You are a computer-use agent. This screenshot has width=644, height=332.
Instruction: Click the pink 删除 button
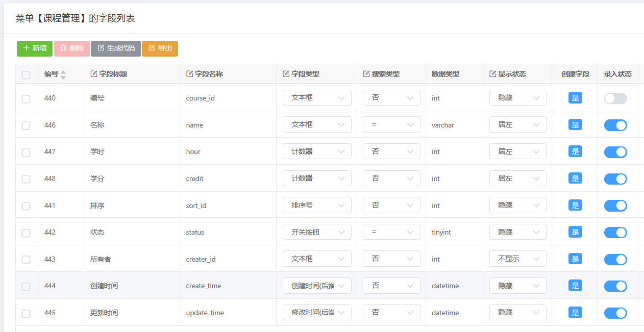point(72,48)
